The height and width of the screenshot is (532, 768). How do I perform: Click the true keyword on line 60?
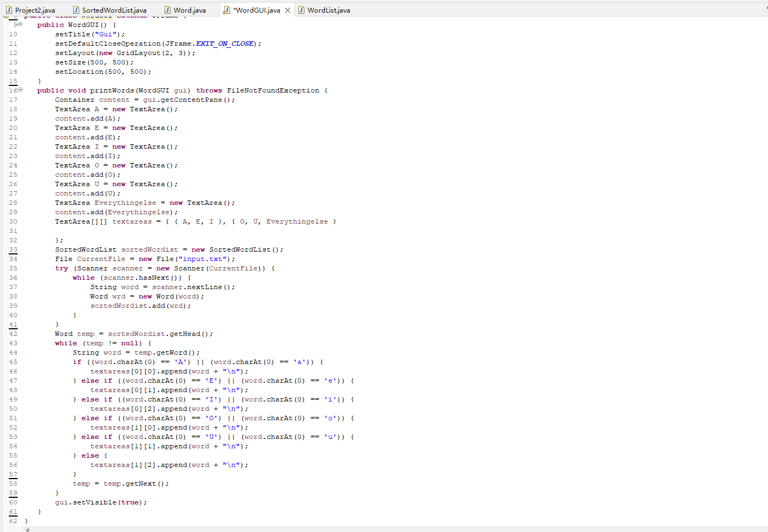click(x=130, y=502)
